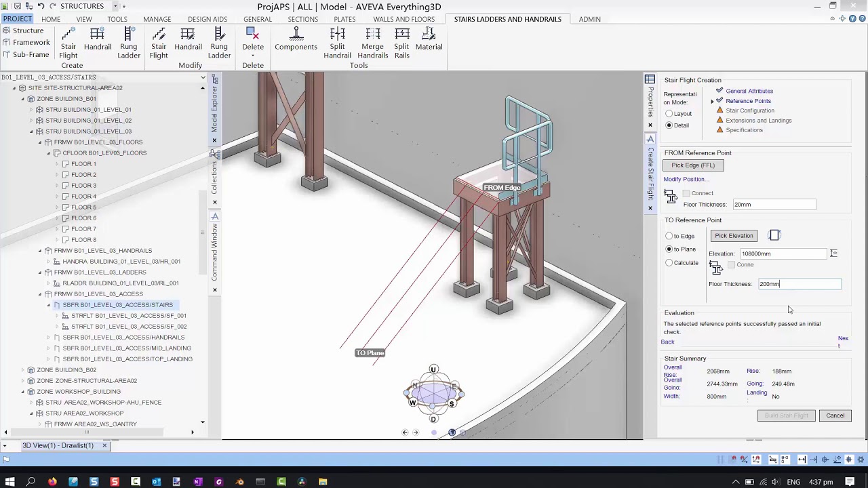Click the Properties panel grid icon

[650, 79]
